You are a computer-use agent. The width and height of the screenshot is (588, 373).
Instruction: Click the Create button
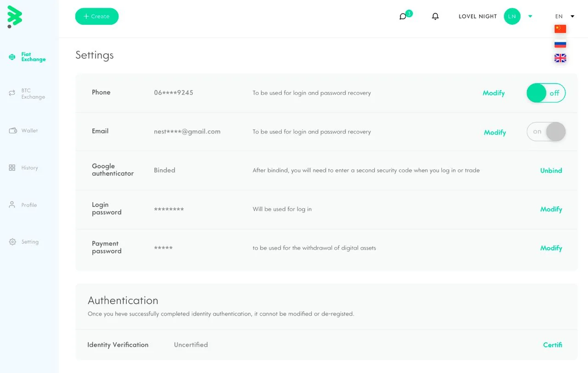(x=97, y=17)
